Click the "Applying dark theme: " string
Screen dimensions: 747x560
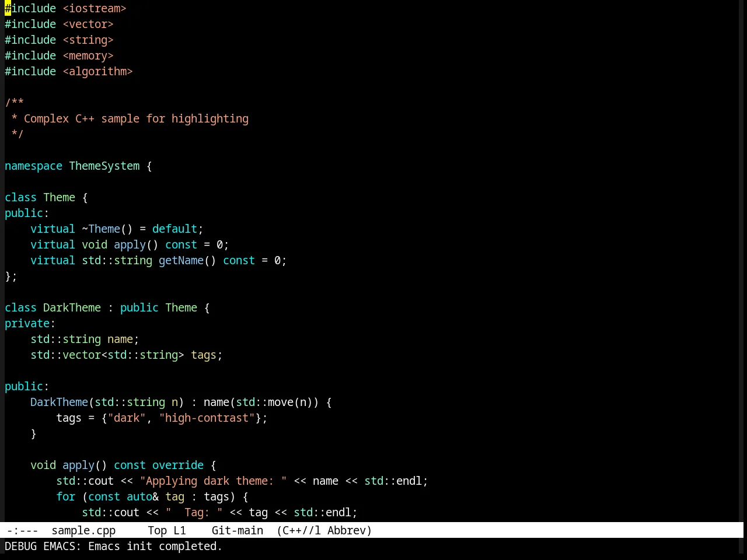213,481
